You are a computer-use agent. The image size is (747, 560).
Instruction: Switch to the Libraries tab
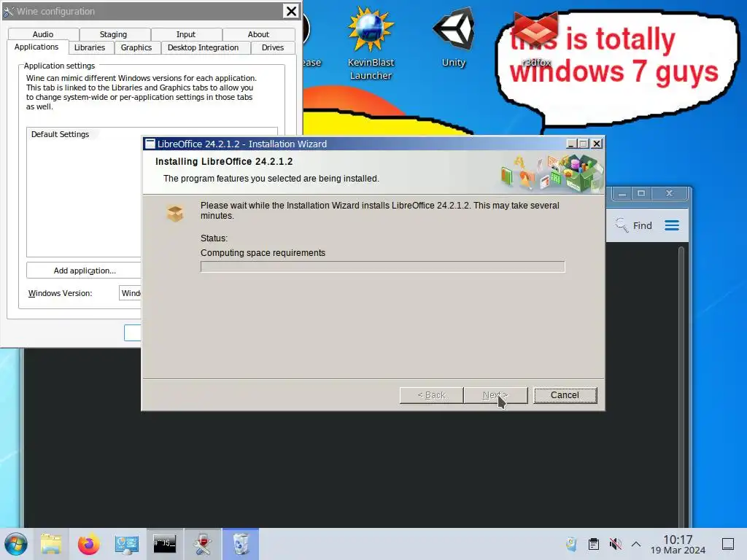click(90, 47)
